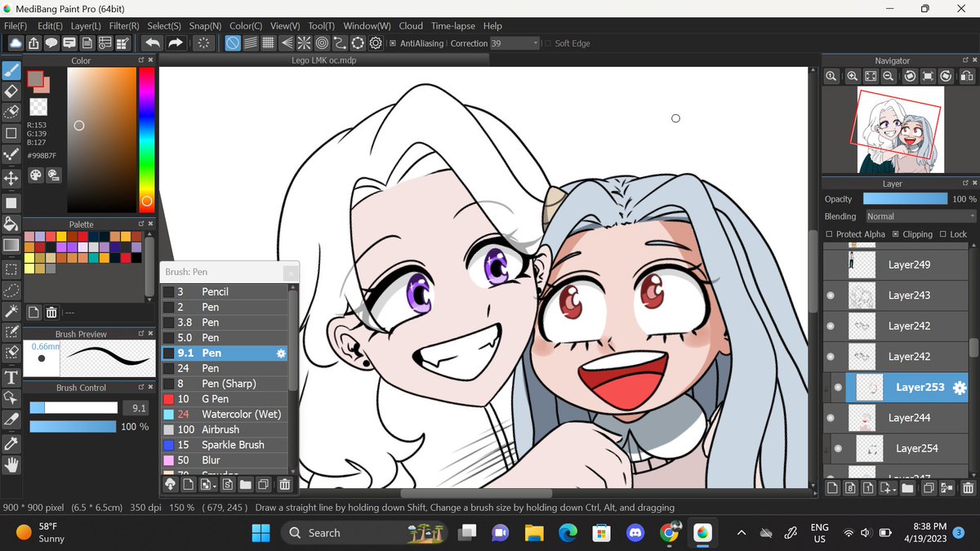Screen dimensions: 980x551
Task: Enable the radial snap guide
Action: (305, 43)
